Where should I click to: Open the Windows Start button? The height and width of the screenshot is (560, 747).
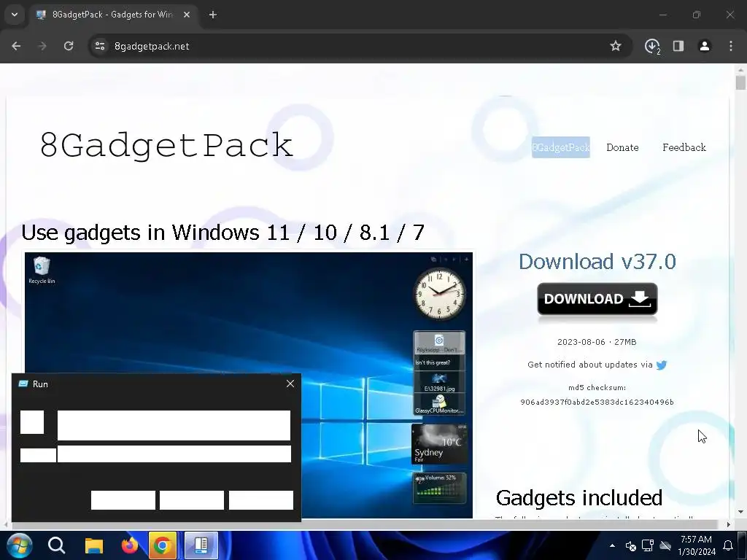pos(20,545)
